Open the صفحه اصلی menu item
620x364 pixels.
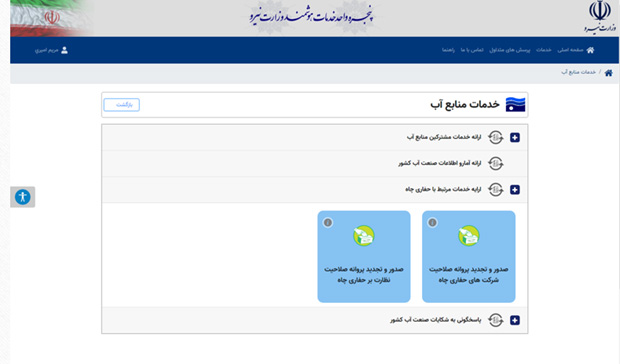click(x=571, y=50)
